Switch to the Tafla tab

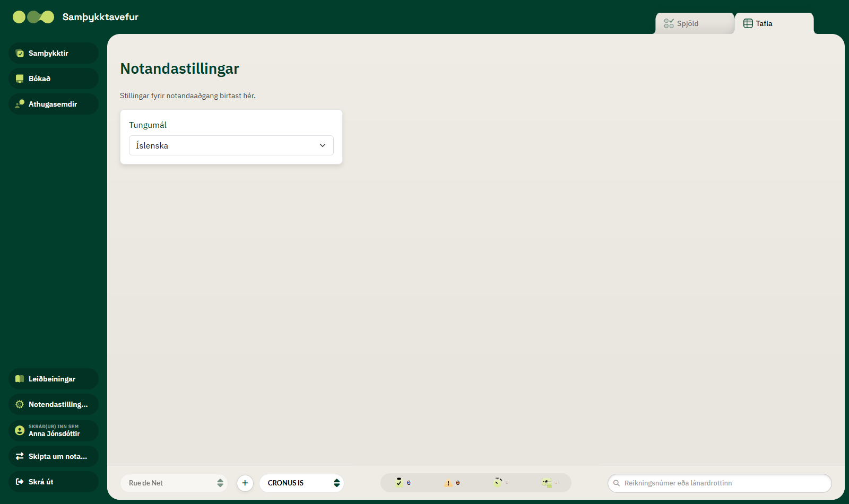(774, 23)
